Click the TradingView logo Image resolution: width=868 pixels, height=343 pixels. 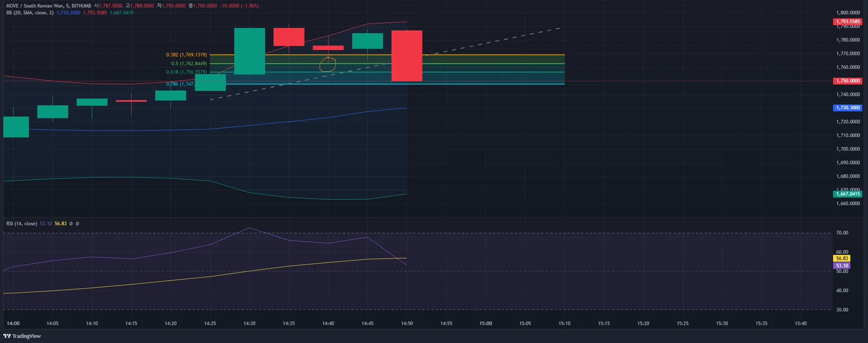[x=22, y=336]
